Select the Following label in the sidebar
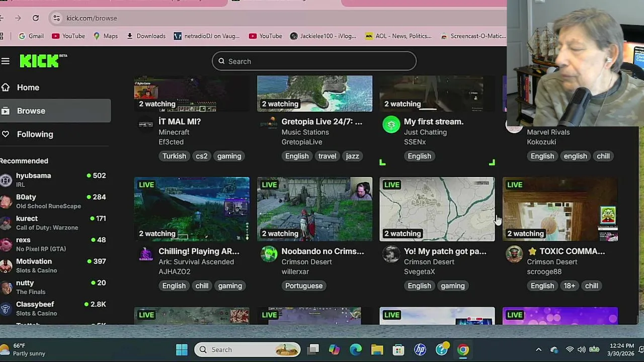Viewport: 644px width, 362px height. (x=35, y=134)
